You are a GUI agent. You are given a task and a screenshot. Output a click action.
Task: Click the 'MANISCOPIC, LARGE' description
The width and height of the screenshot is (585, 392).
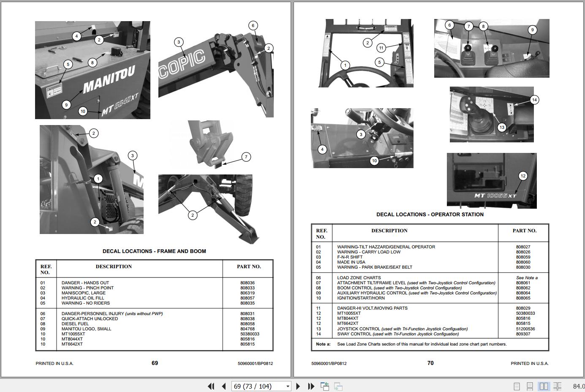tap(84, 293)
